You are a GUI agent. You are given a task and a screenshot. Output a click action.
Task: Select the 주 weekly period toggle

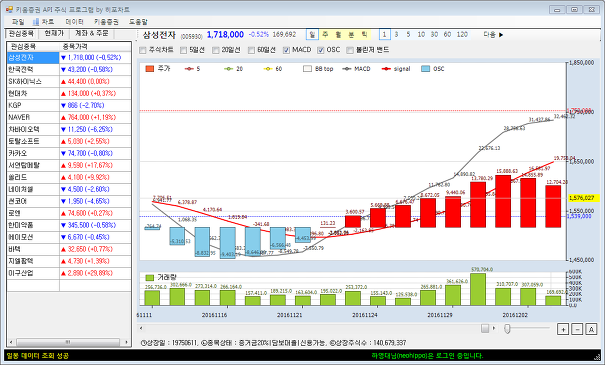[325, 34]
